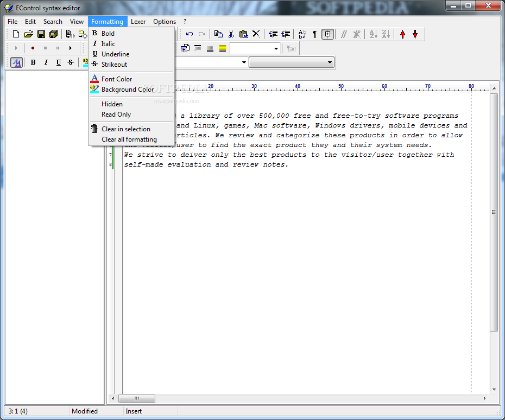The width and height of the screenshot is (505, 420).
Task: Click the top-border line style icon
Action: (x=198, y=48)
